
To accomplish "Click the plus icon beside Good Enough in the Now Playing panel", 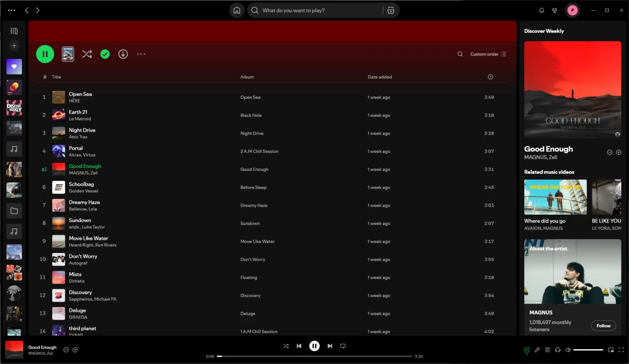I will pos(619,152).
